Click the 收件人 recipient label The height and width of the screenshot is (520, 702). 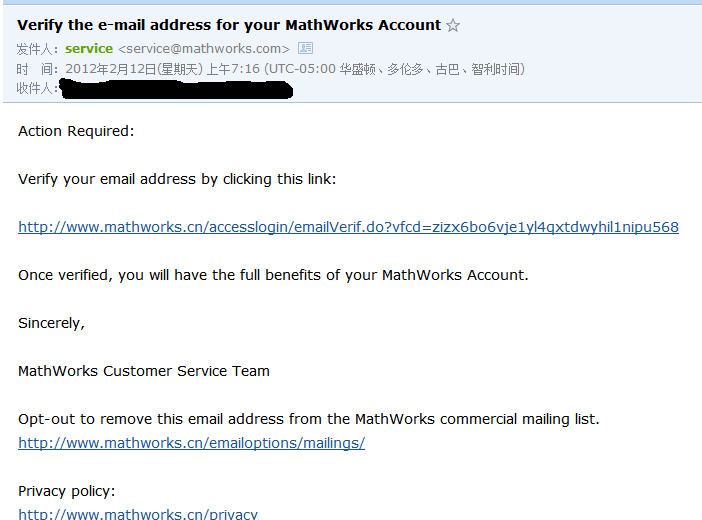pyautogui.click(x=37, y=89)
